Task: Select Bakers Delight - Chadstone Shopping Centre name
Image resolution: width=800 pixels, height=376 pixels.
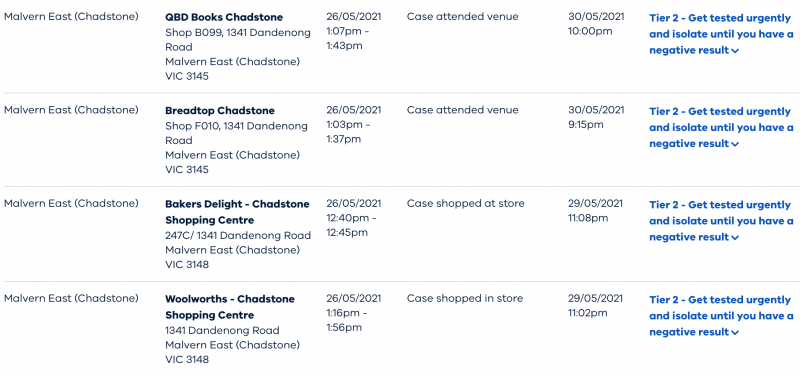Action: tap(237, 212)
